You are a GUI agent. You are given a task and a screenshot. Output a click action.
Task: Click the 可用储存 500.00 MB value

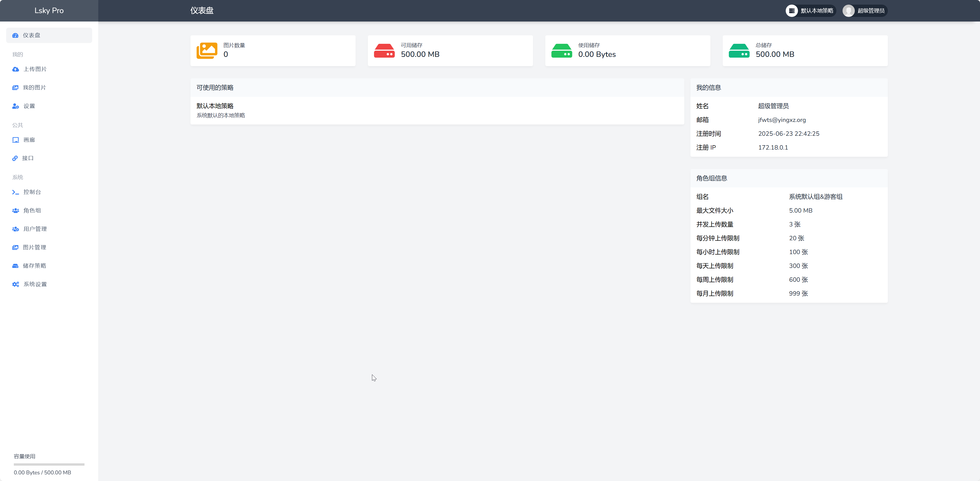(x=420, y=54)
